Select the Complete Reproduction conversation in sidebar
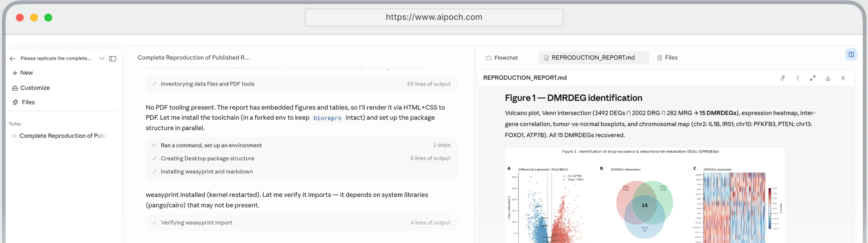Image resolution: width=868 pixels, height=243 pixels. 59,136
